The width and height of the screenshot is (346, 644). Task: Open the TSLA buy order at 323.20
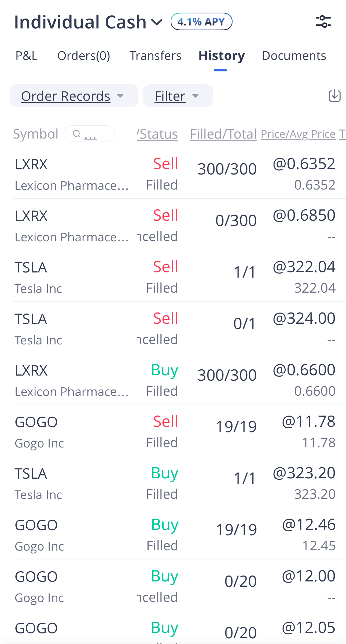[x=174, y=482]
